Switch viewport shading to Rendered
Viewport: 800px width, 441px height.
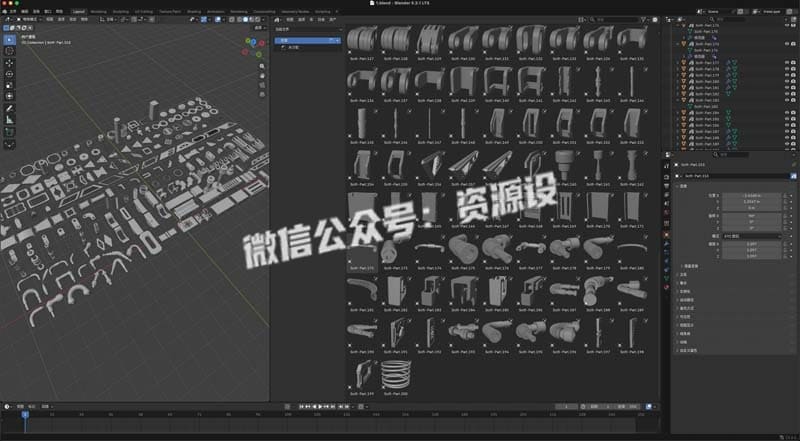(258, 19)
